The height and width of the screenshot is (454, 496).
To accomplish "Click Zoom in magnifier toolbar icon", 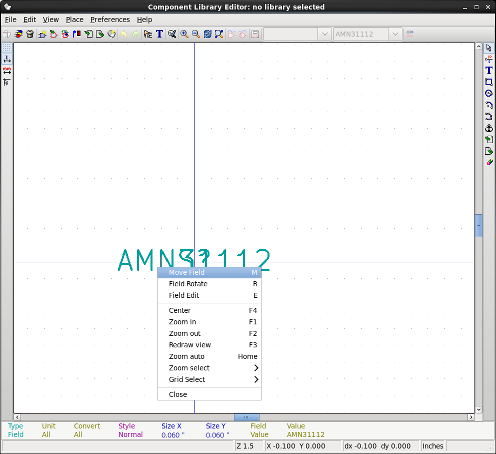I will 184,34.
